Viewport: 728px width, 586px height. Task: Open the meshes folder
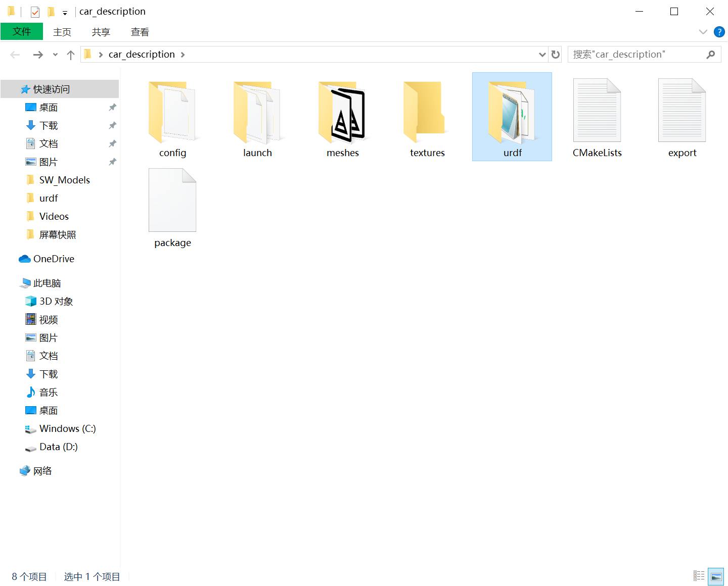[342, 117]
